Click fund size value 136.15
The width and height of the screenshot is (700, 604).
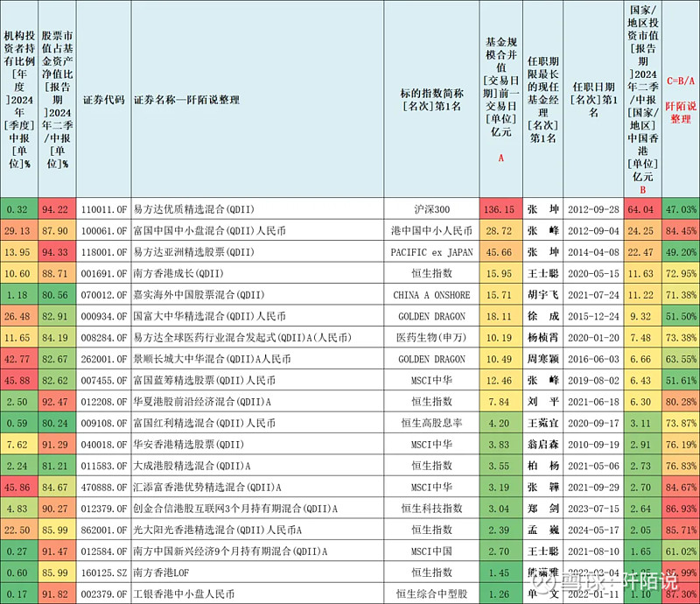pos(499,209)
